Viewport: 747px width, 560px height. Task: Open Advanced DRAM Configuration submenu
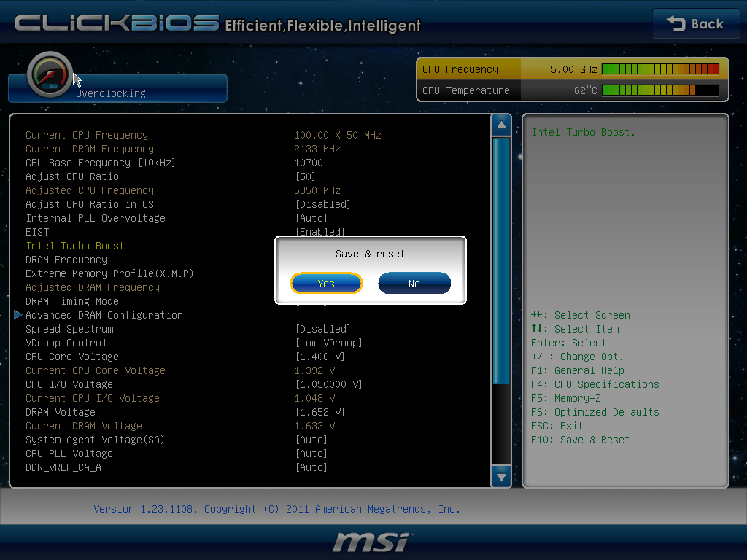coord(104,315)
